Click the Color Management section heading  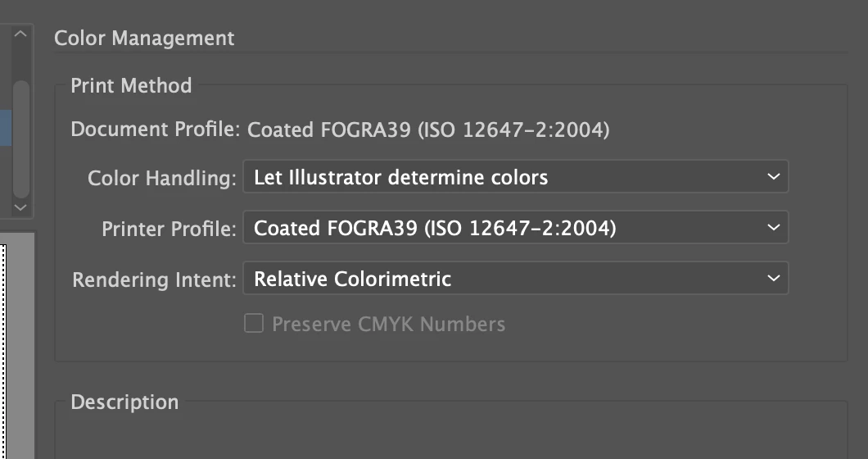144,39
